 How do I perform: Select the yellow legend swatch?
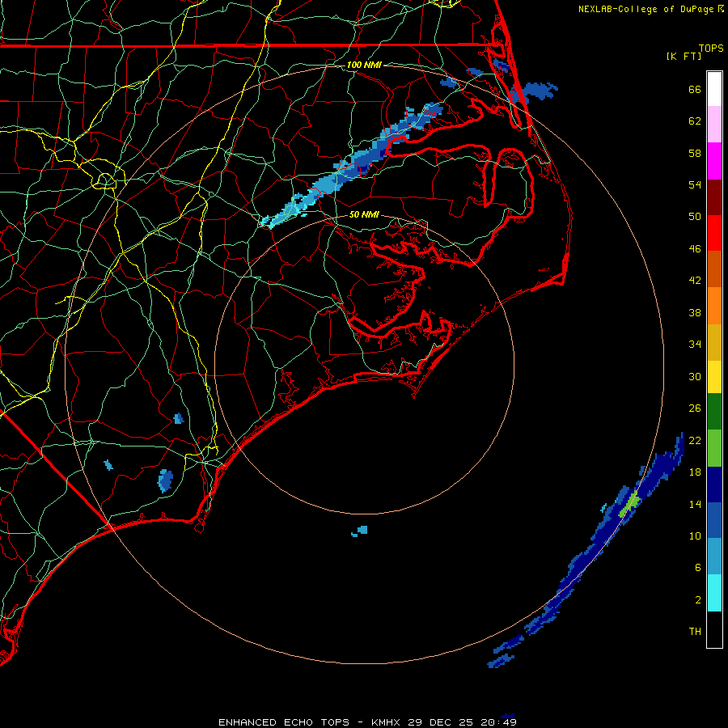point(714,377)
